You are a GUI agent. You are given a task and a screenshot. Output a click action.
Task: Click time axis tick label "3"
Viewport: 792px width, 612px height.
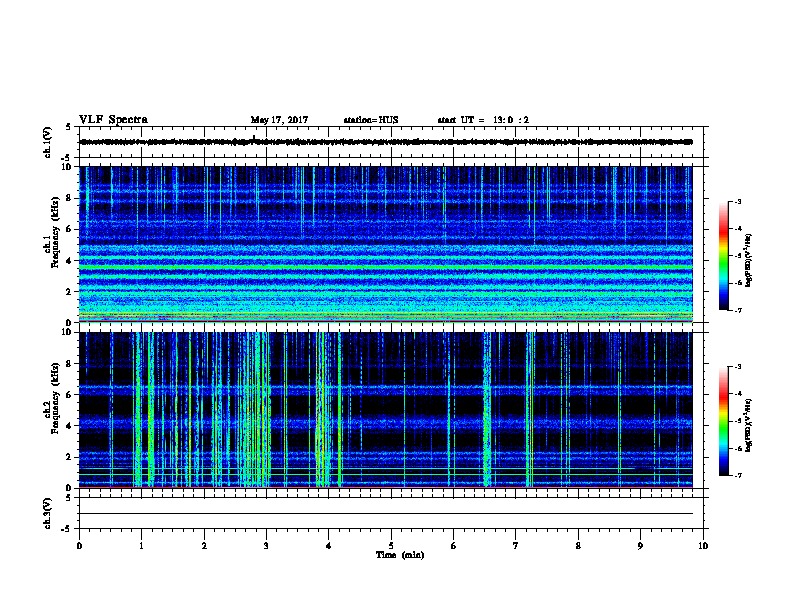click(266, 546)
